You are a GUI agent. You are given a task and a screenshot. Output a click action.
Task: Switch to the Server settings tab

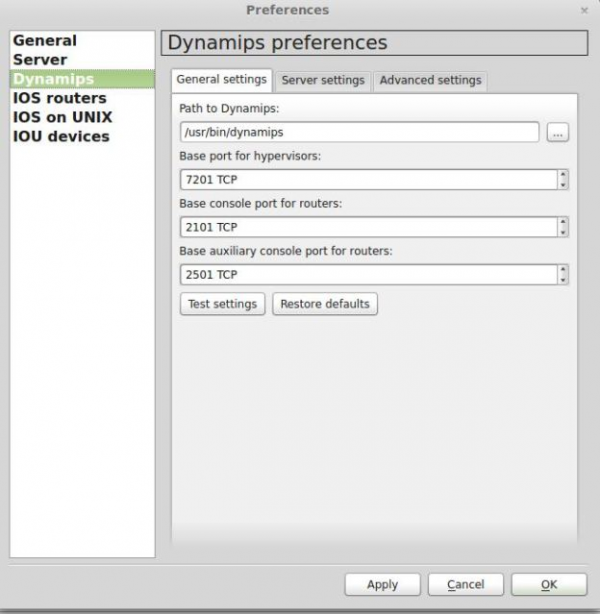click(x=323, y=81)
